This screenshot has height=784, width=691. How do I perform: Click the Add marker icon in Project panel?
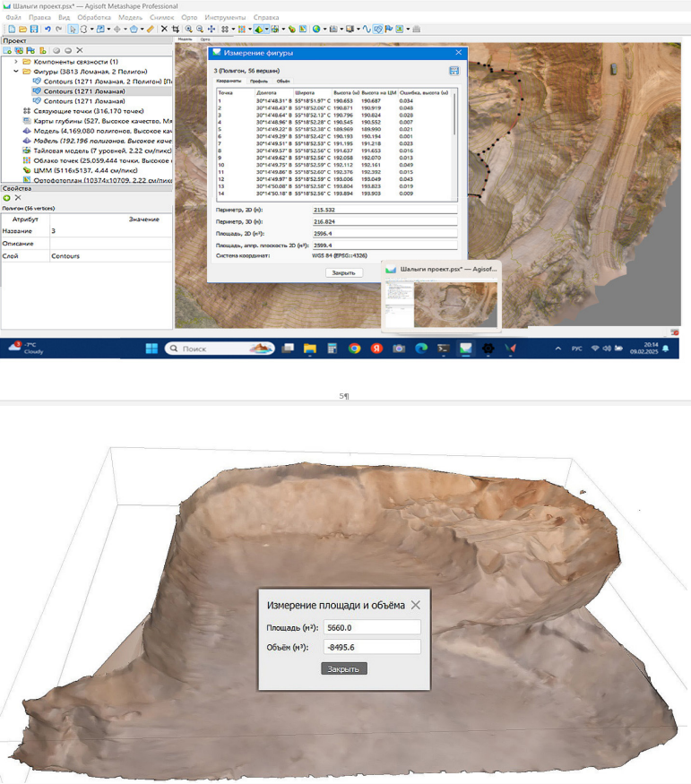point(30,50)
